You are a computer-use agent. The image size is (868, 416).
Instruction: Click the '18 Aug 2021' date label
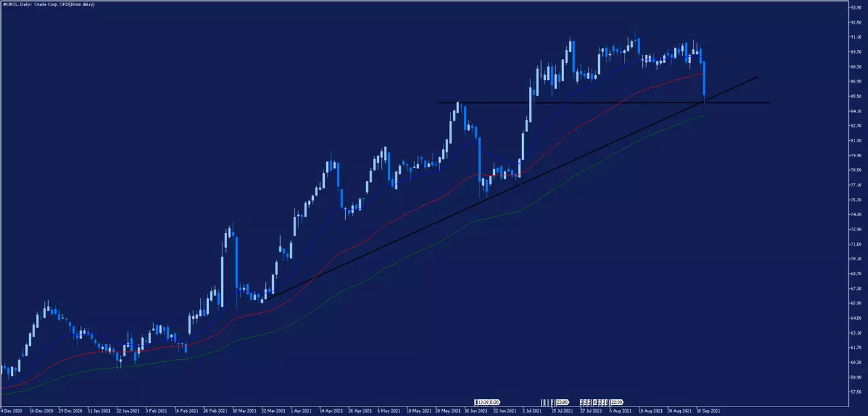click(x=650, y=411)
